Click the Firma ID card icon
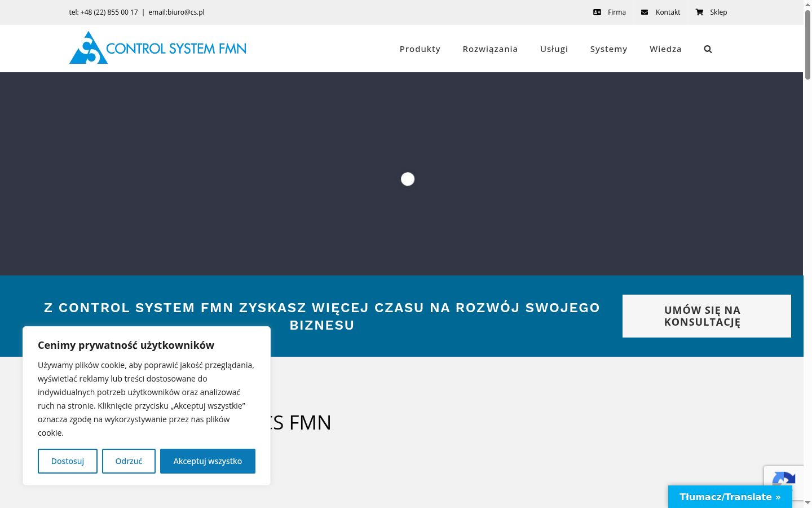The image size is (812, 508). coord(597,12)
